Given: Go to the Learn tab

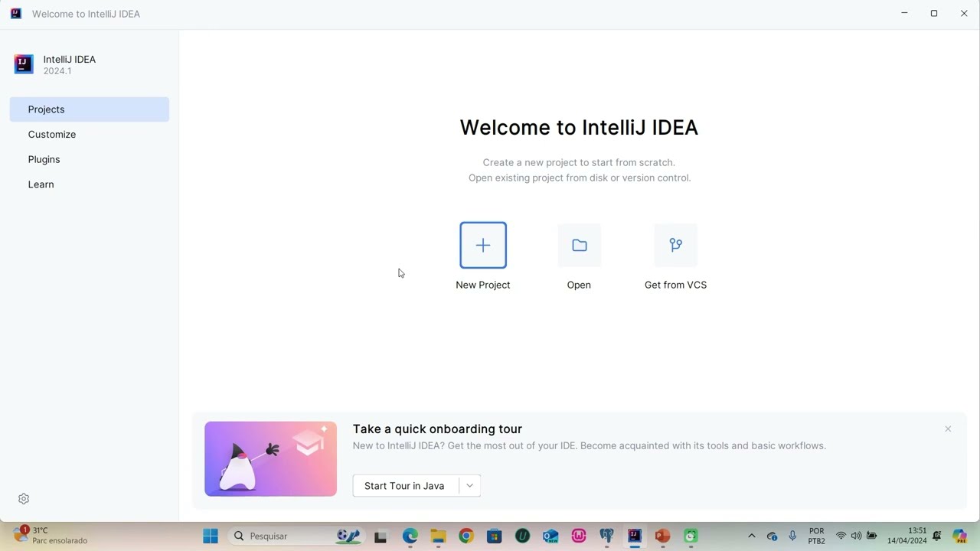Looking at the screenshot, I should point(90,184).
